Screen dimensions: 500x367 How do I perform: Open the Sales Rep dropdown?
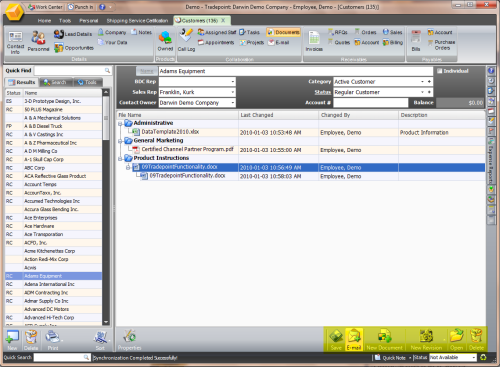point(232,92)
